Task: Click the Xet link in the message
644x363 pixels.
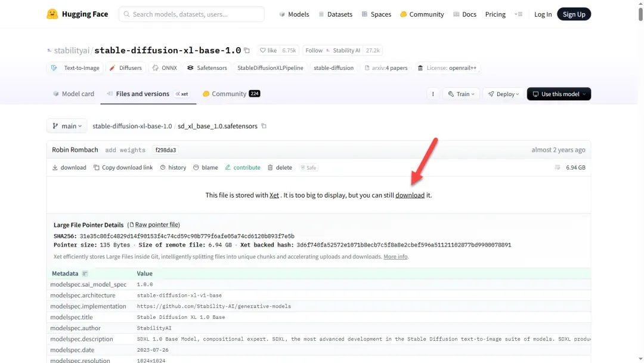Action: click(x=274, y=195)
